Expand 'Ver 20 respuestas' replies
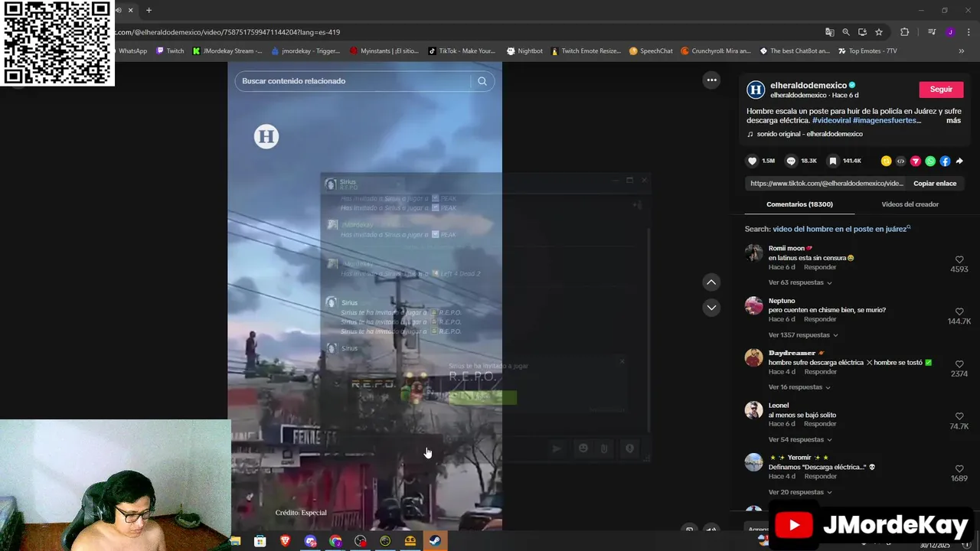Image resolution: width=980 pixels, height=551 pixels. (800, 492)
